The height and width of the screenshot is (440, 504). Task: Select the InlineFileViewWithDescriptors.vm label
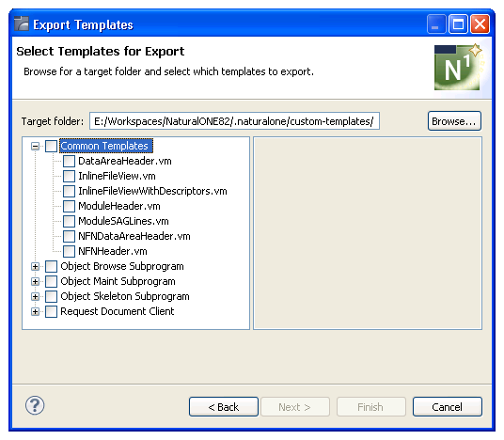coord(152,191)
